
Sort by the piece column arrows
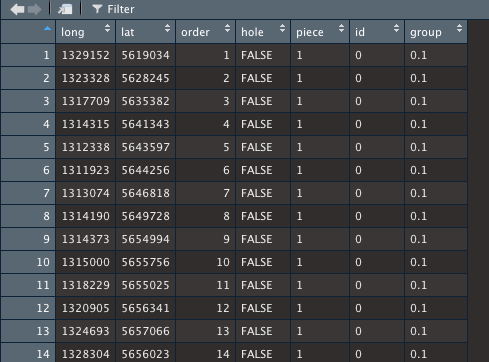pyautogui.click(x=341, y=28)
